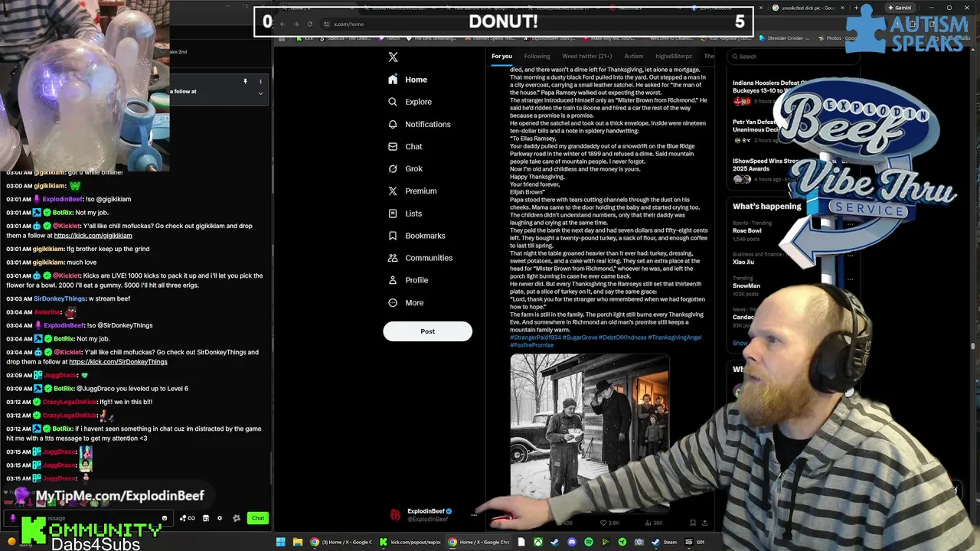980x551 pixels.
Task: Click the Post button
Action: (427, 331)
